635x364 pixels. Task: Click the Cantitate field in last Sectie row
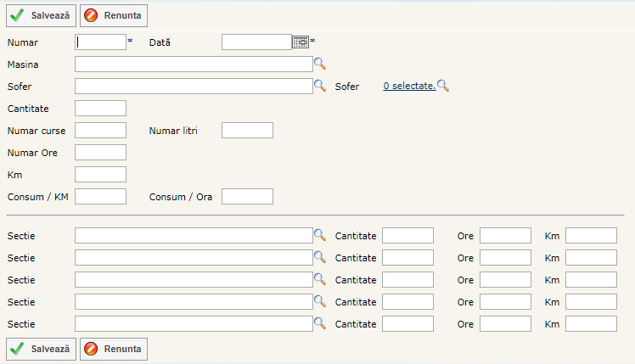[407, 323]
